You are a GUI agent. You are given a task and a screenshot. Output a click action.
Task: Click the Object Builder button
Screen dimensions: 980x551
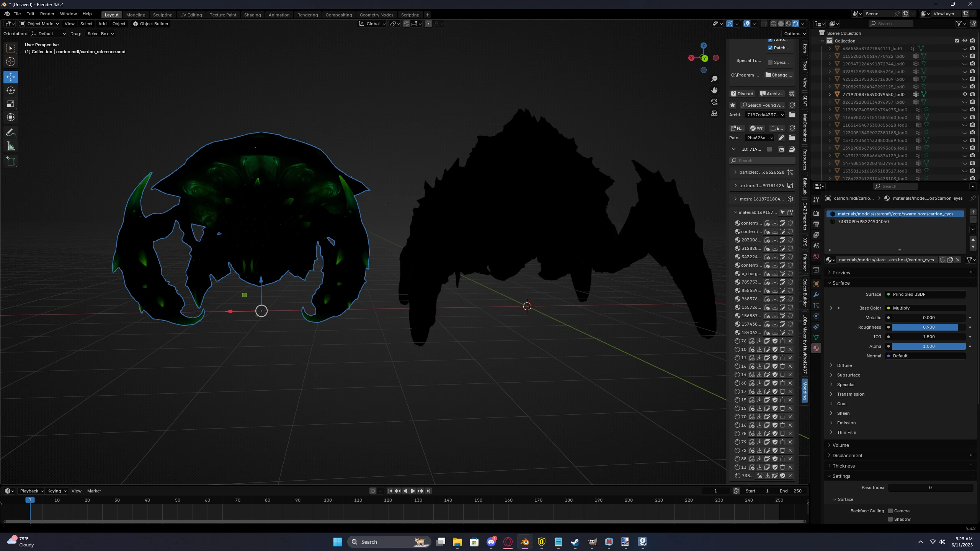(x=150, y=24)
